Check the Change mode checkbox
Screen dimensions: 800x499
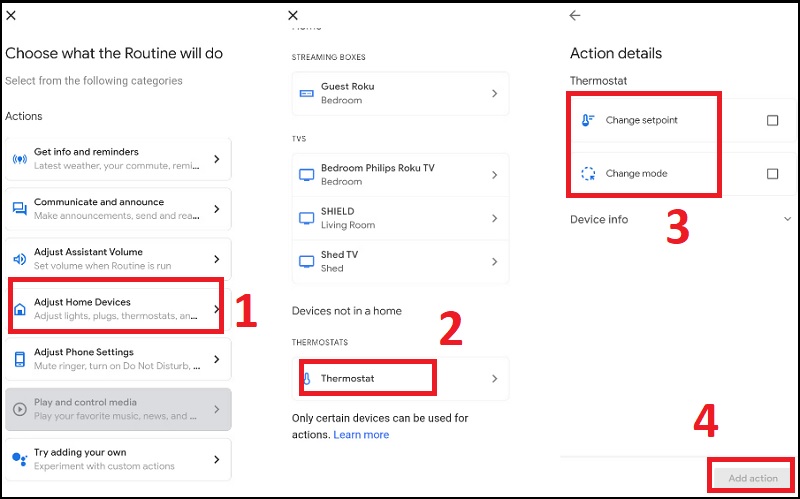tap(772, 174)
